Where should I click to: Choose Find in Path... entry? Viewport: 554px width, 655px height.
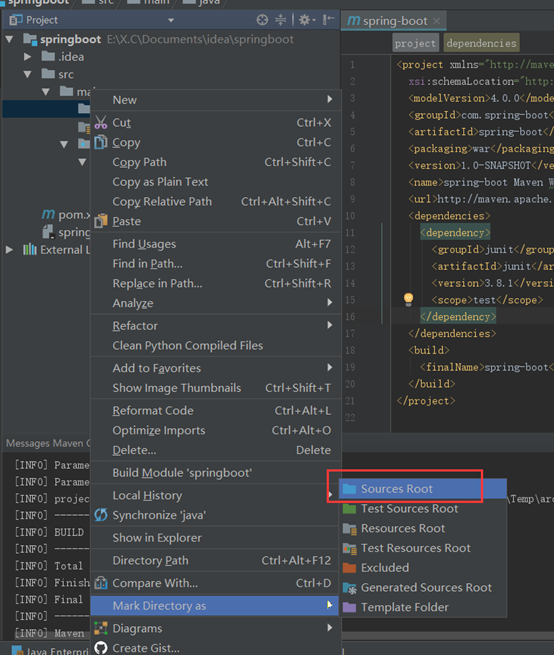click(216, 264)
